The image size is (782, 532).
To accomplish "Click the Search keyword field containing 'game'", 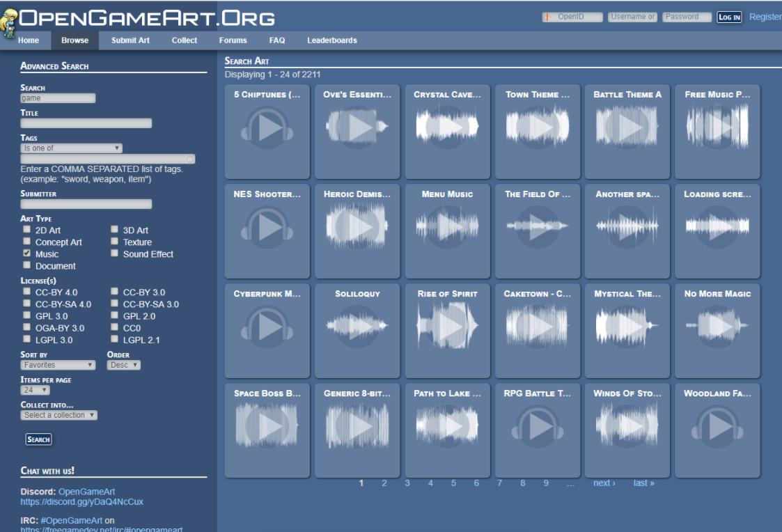I will tap(58, 98).
